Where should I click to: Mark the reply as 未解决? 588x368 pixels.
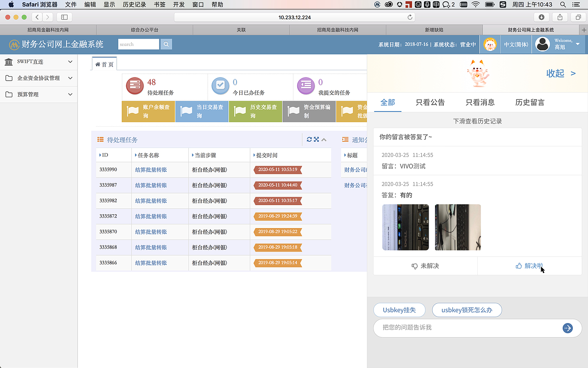424,267
